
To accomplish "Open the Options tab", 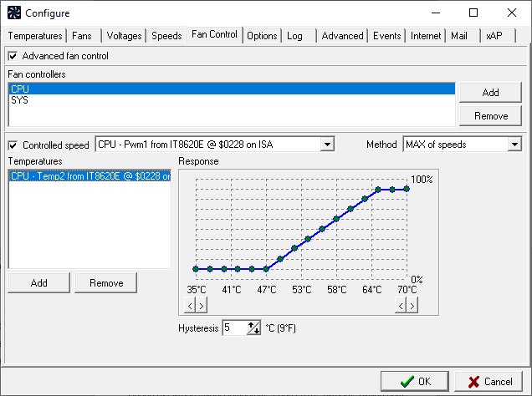I will (x=262, y=36).
